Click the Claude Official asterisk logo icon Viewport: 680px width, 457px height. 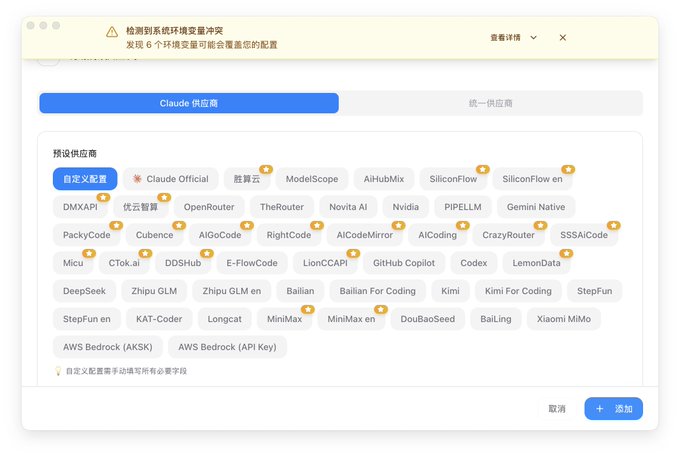[137, 179]
